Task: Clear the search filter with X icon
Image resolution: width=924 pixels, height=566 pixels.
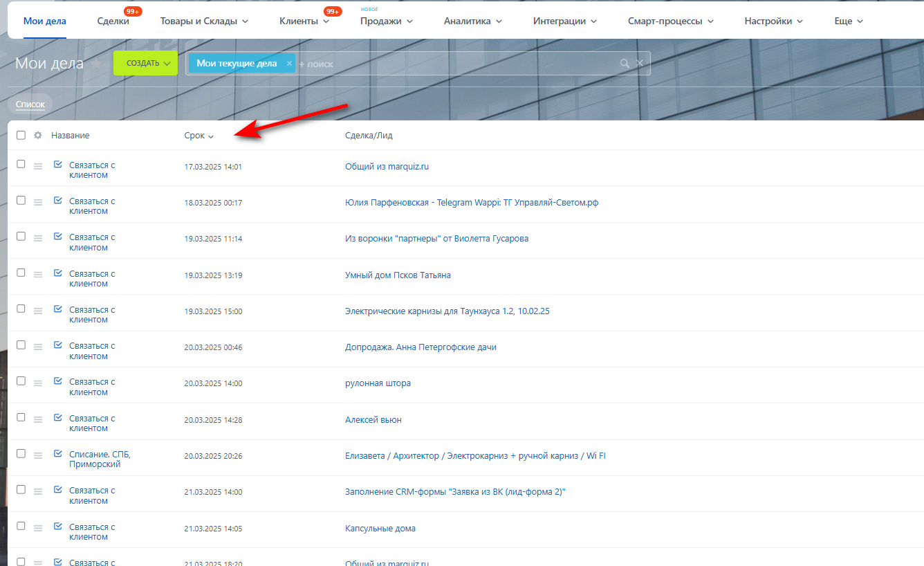Action: click(x=640, y=63)
